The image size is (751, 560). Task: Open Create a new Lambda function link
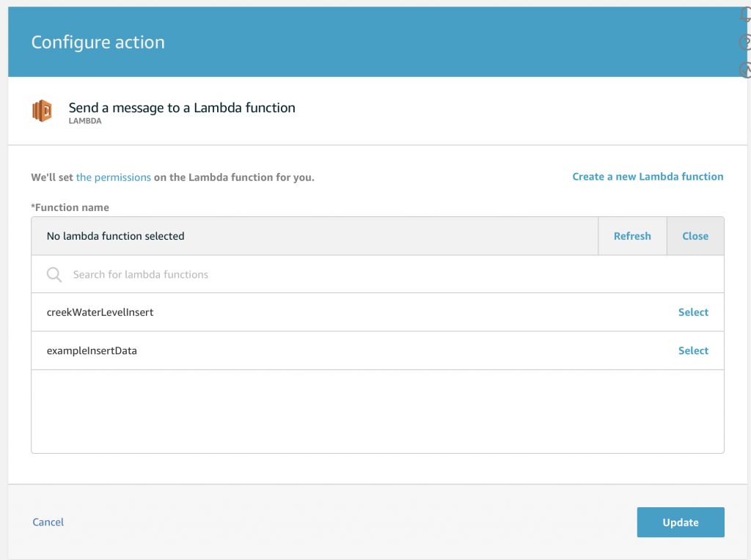click(x=648, y=177)
